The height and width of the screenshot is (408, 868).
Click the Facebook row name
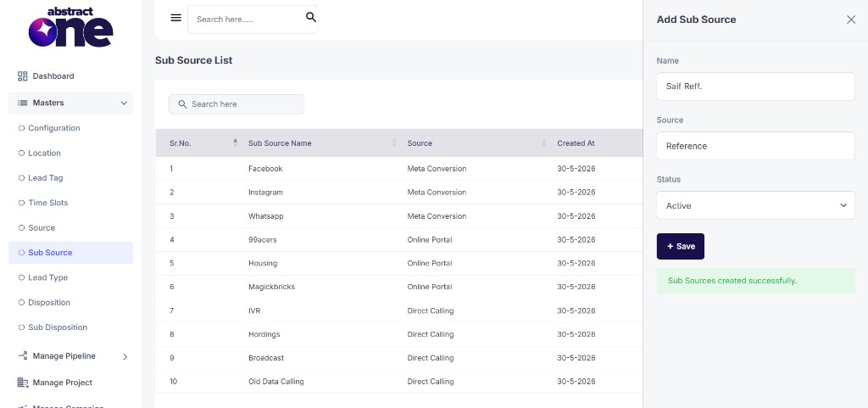click(265, 168)
